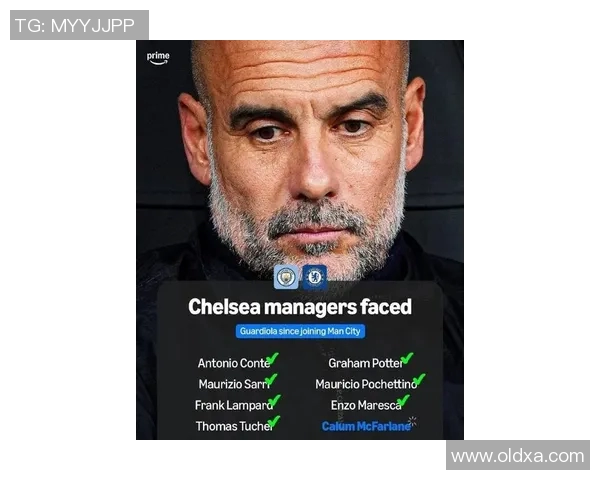The height and width of the screenshot is (480, 600).
Task: Click the blue 'Guardiola since joining Man City' label
Action: point(300,331)
